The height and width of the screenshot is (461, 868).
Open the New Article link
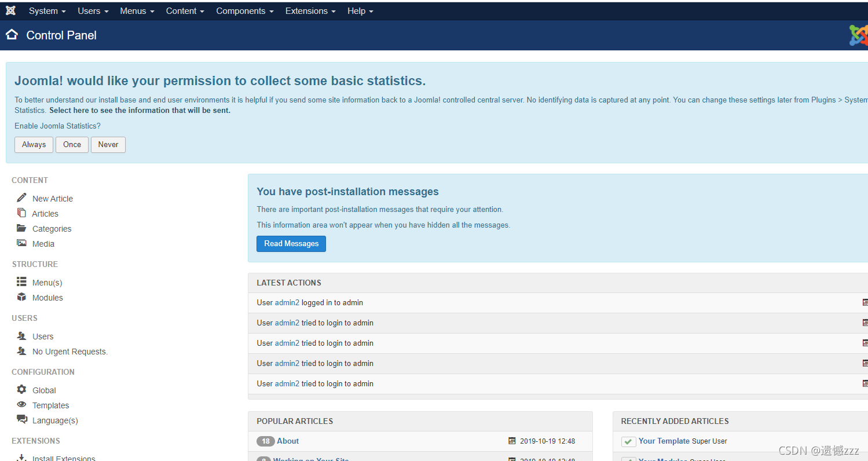pyautogui.click(x=53, y=199)
